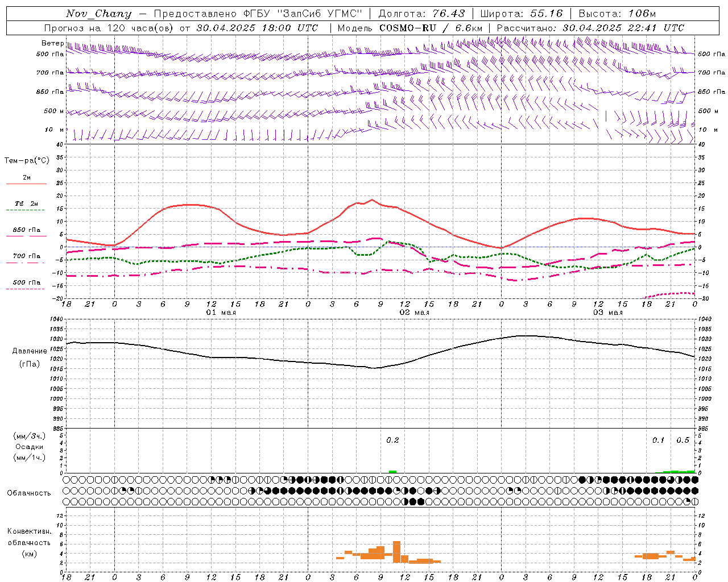Select the text Предоставлено ФГБУ "ЗапСиб УГМС"
Viewport: 728px width, 582px height.
[258, 14]
